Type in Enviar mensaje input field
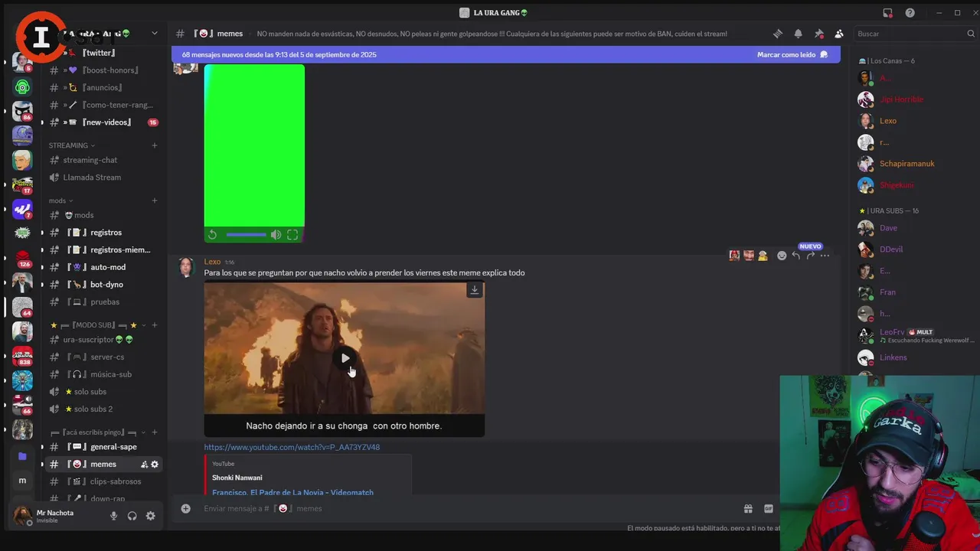 pyautogui.click(x=467, y=508)
